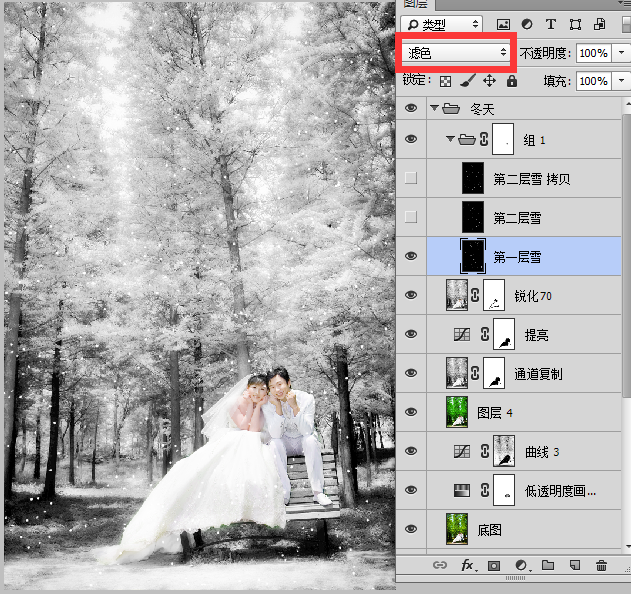This screenshot has height=594, width=631.
Task: Click the 填充 100% value field
Action: click(594, 81)
